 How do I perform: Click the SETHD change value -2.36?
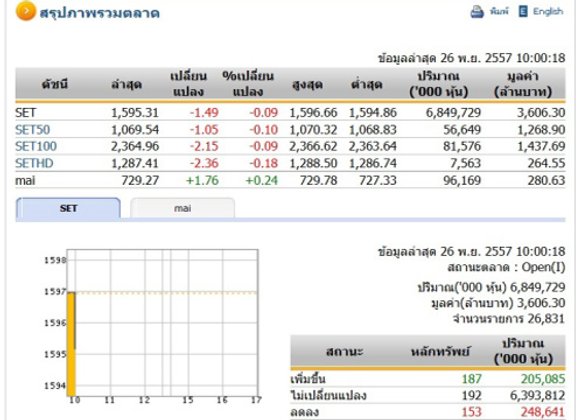coord(204,163)
